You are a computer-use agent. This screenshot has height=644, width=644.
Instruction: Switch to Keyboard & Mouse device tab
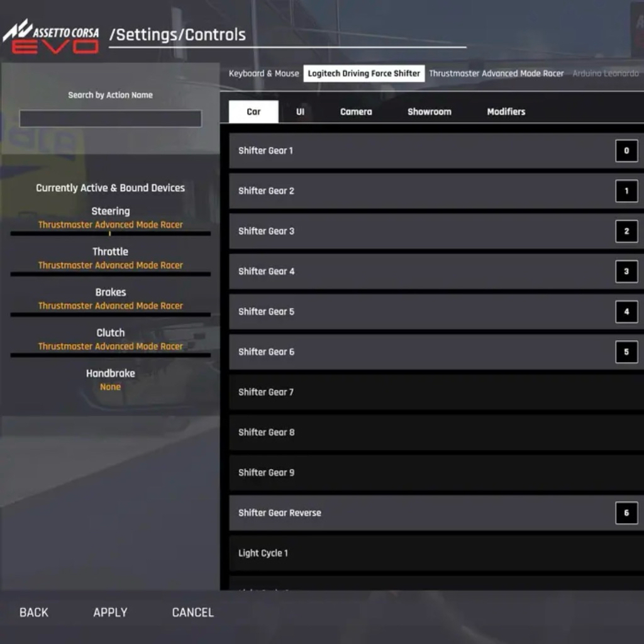264,74
